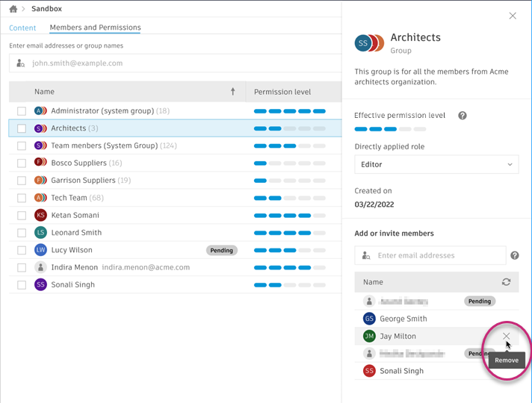Screen dimensions: 532x403
Task: Click the Home icon in breadcrumb
Action: [13, 9]
